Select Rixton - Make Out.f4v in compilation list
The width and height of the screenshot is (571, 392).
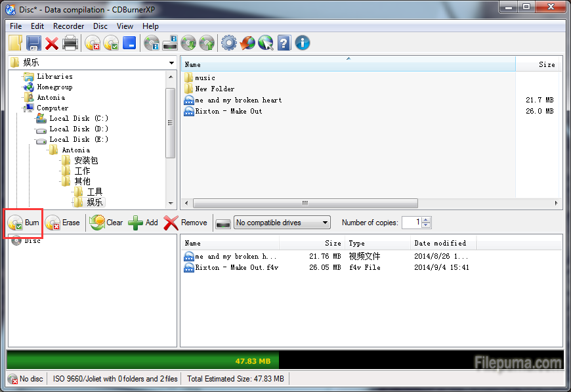click(x=236, y=268)
